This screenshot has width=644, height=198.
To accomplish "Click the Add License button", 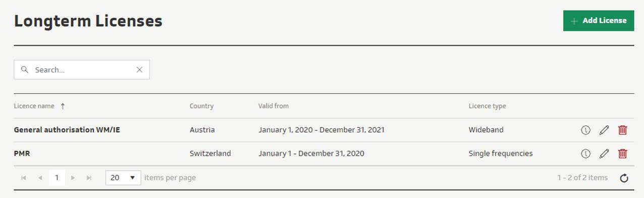I will pyautogui.click(x=598, y=21).
